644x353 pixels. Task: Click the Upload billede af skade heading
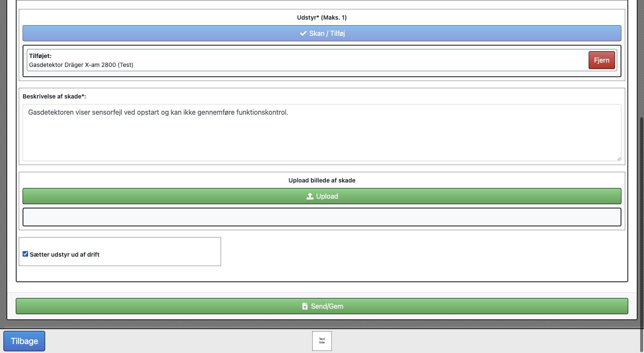click(322, 180)
